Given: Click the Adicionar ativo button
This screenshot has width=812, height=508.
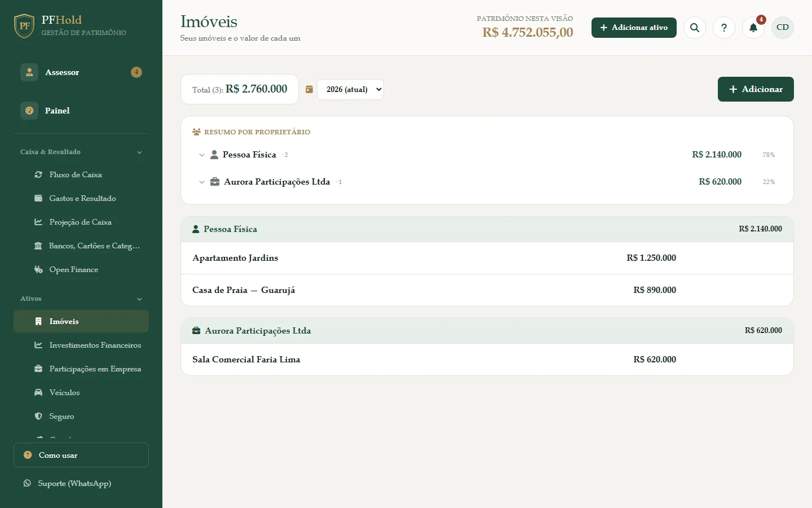Looking at the screenshot, I should pyautogui.click(x=634, y=28).
